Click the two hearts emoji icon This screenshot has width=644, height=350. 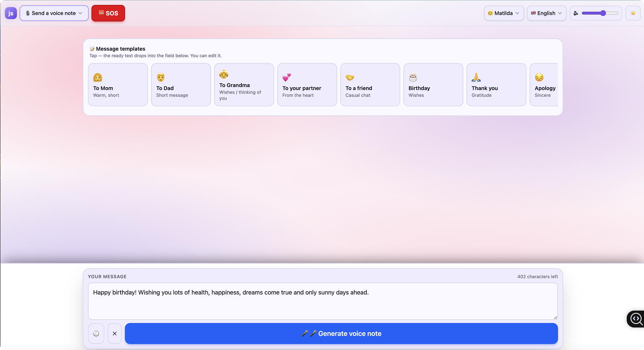pyautogui.click(x=287, y=78)
